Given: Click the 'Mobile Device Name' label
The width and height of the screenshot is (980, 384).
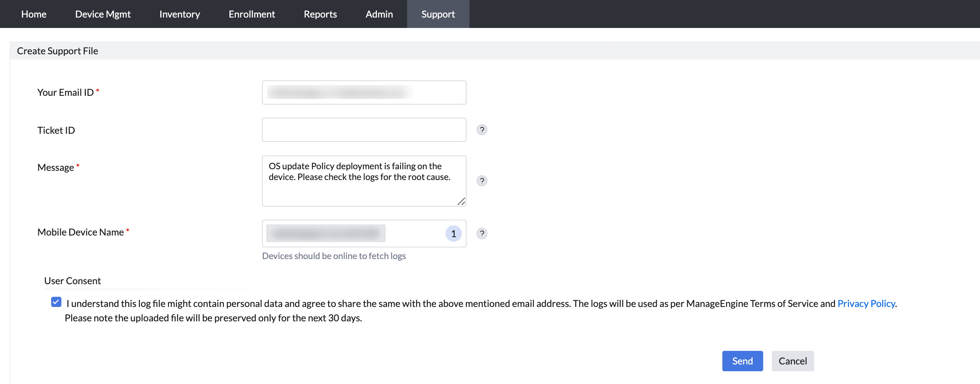Looking at the screenshot, I should pos(81,232).
